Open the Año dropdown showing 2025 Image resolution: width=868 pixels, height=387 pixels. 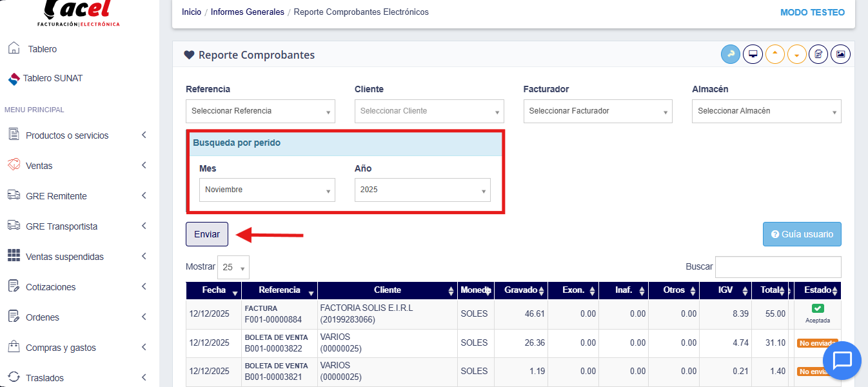pyautogui.click(x=422, y=190)
